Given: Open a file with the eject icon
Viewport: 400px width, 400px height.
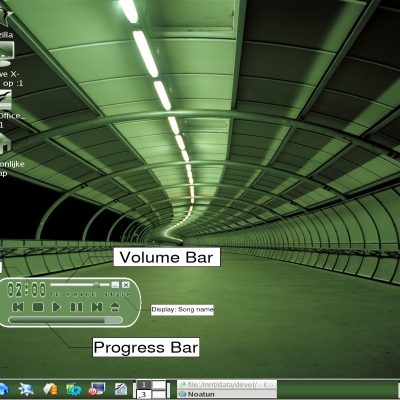Looking at the screenshot, I should [115, 307].
